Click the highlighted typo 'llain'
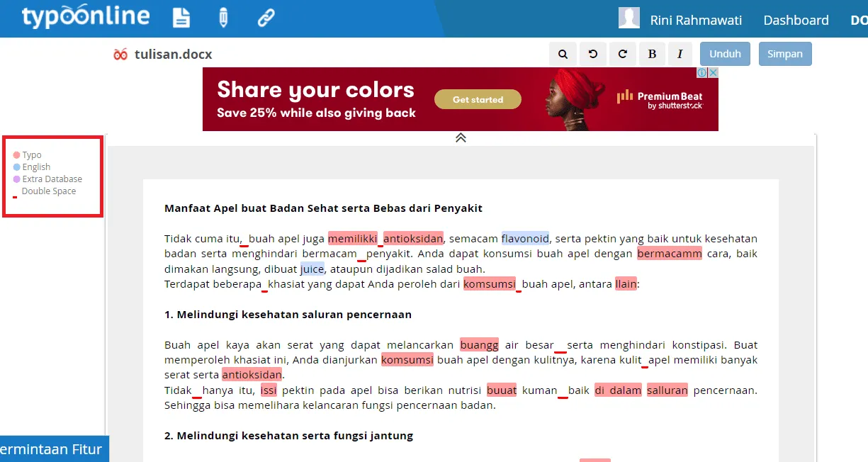 (x=626, y=284)
